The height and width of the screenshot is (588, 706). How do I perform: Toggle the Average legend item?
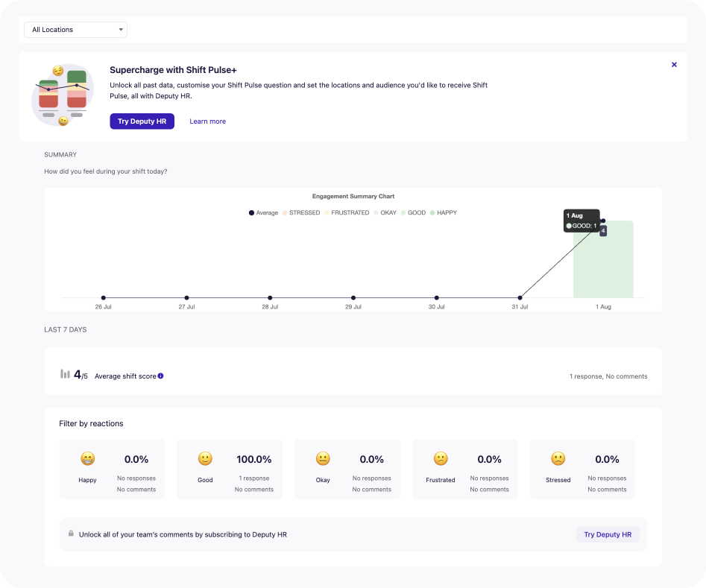point(263,212)
